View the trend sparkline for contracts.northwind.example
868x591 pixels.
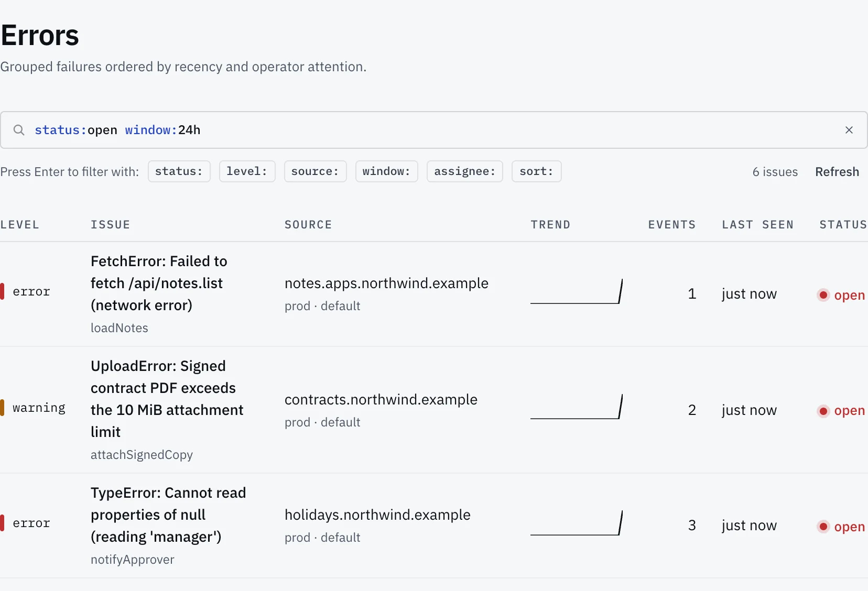tap(577, 407)
